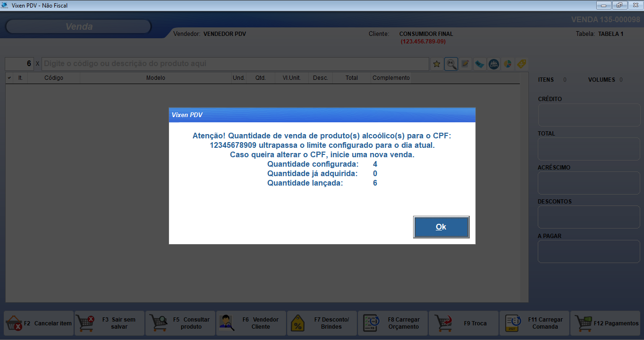644x340 pixels.
Task: Click the red CPF (123.456.789-09) text
Action: [423, 42]
